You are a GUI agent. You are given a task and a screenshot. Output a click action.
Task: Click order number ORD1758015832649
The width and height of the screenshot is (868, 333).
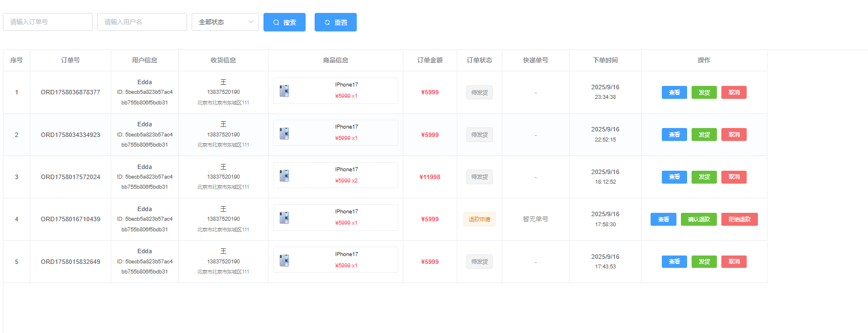pos(70,262)
